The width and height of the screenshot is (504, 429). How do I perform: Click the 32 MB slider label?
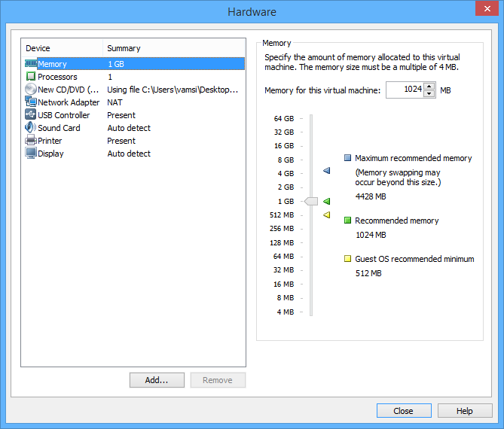[283, 269]
